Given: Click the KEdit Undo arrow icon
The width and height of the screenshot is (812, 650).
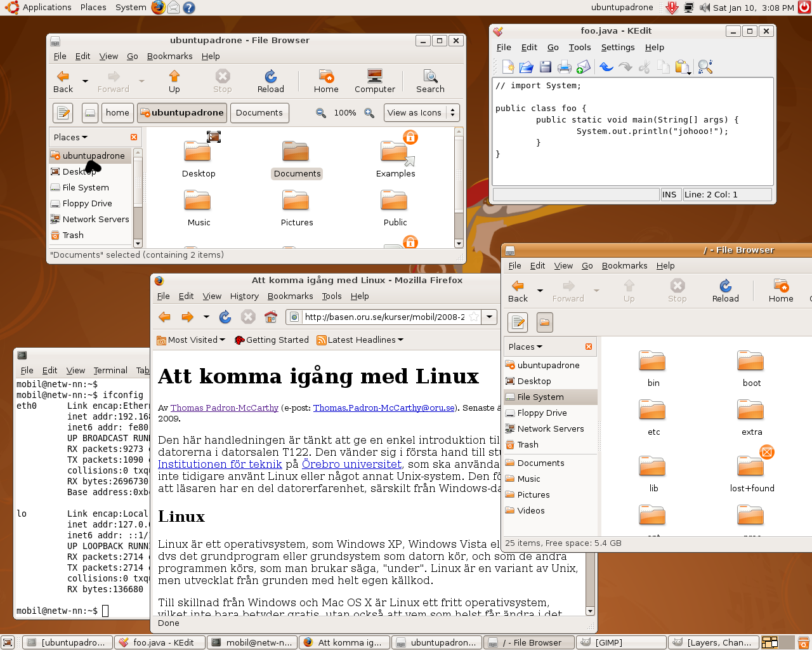Looking at the screenshot, I should coord(606,67).
